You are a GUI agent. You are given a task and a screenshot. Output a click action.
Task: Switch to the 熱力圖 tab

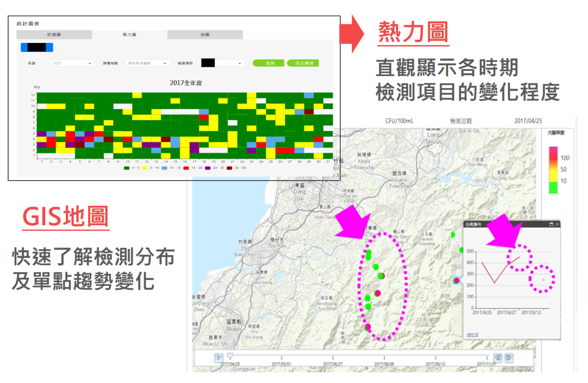point(129,34)
